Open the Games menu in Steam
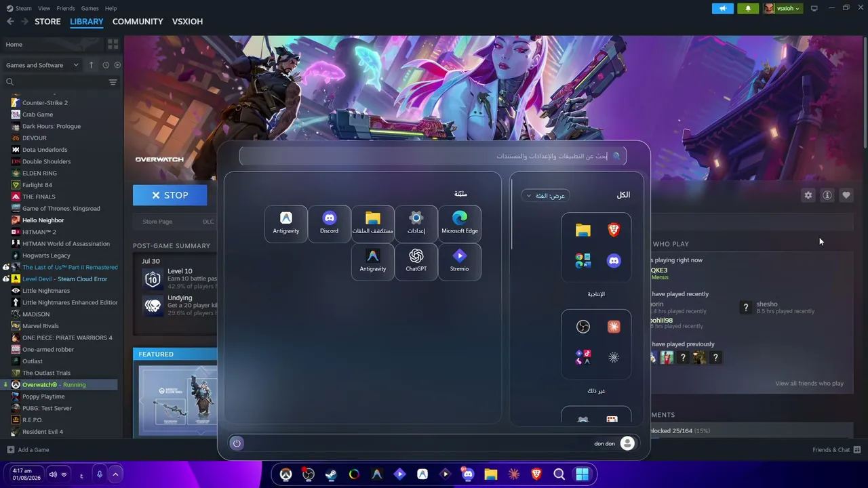 90,8
